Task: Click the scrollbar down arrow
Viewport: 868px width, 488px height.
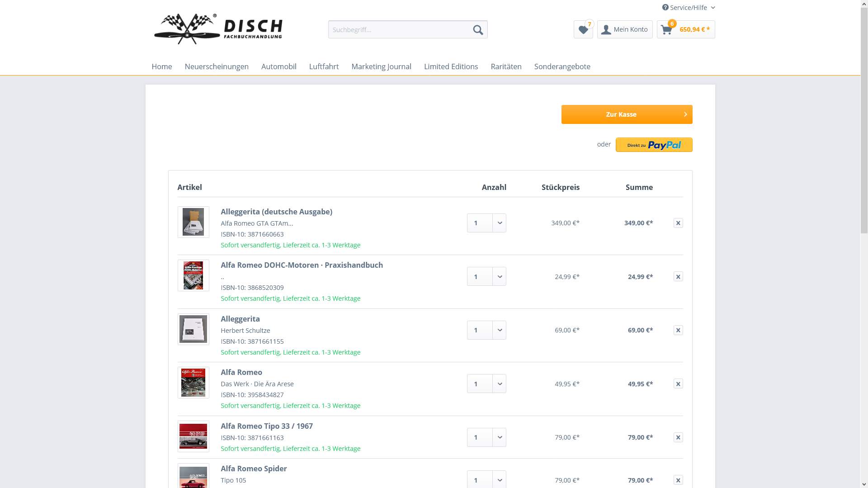Action: point(864,484)
